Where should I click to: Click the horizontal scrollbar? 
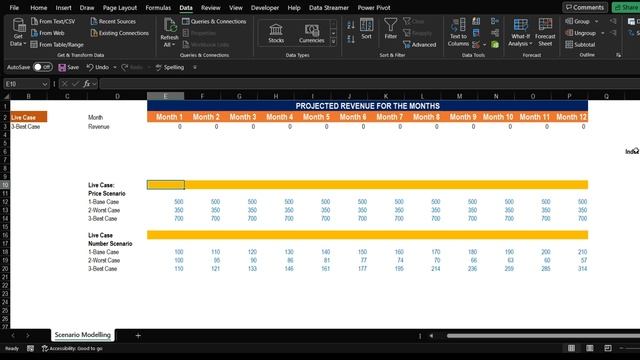tap(543, 336)
